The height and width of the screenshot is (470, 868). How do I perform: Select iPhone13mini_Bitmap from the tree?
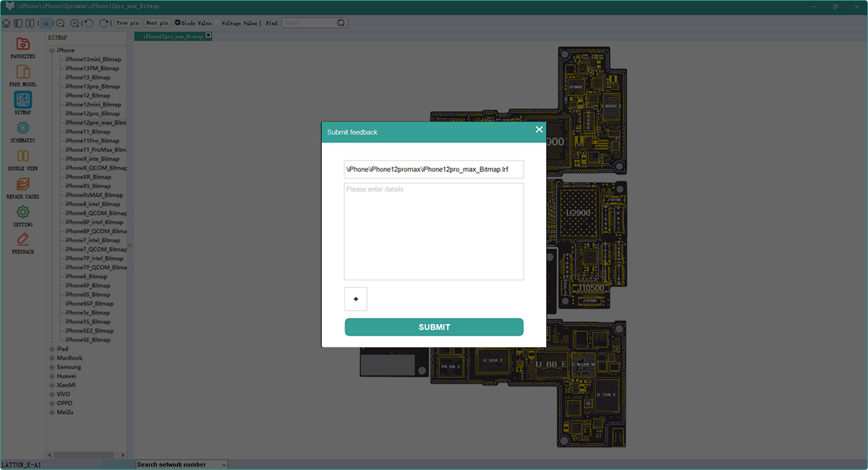pyautogui.click(x=92, y=59)
